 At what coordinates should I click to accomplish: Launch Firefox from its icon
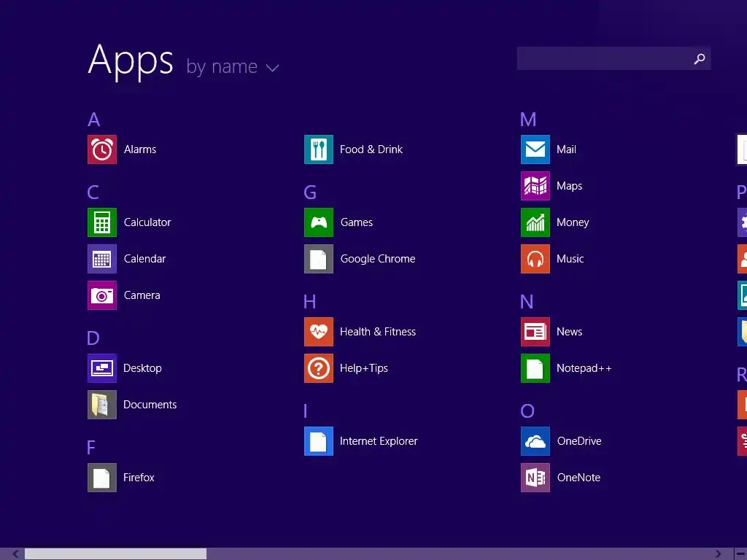102,478
